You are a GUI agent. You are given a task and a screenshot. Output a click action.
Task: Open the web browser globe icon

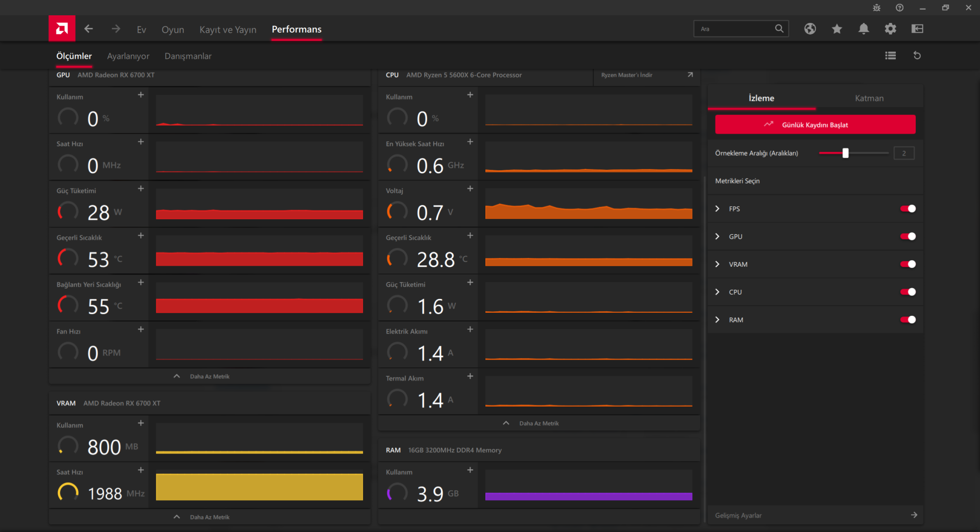point(810,29)
